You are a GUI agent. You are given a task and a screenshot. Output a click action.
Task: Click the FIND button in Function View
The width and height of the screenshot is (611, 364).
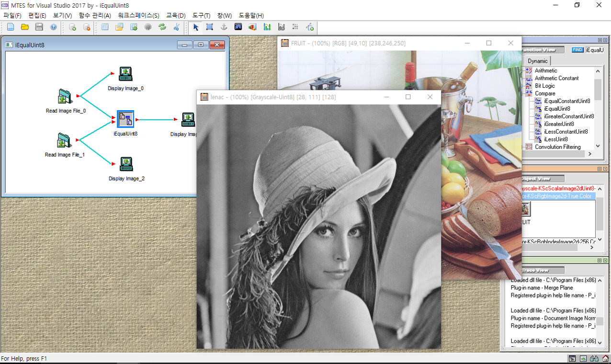click(577, 50)
